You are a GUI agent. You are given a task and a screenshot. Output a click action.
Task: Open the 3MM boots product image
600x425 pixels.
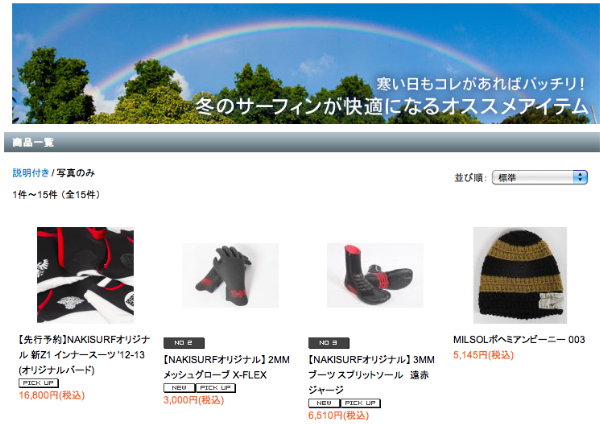click(x=375, y=275)
